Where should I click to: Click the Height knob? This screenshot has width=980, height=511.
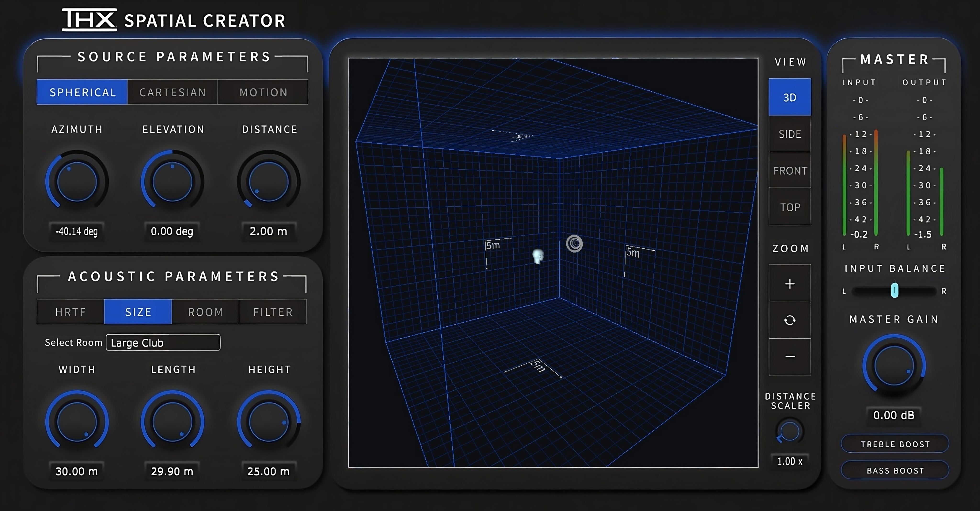pos(269,422)
